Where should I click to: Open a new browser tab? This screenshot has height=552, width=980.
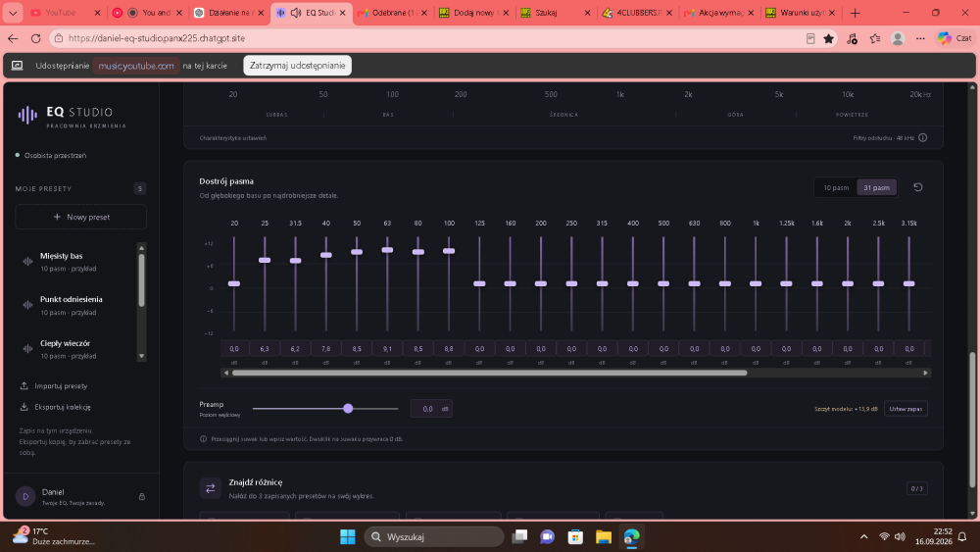855,13
